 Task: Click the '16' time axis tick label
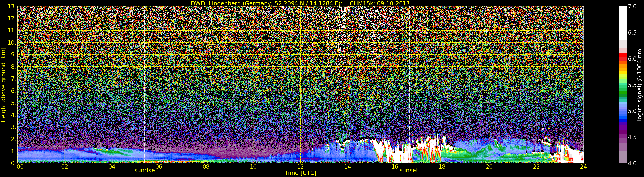coord(395,167)
